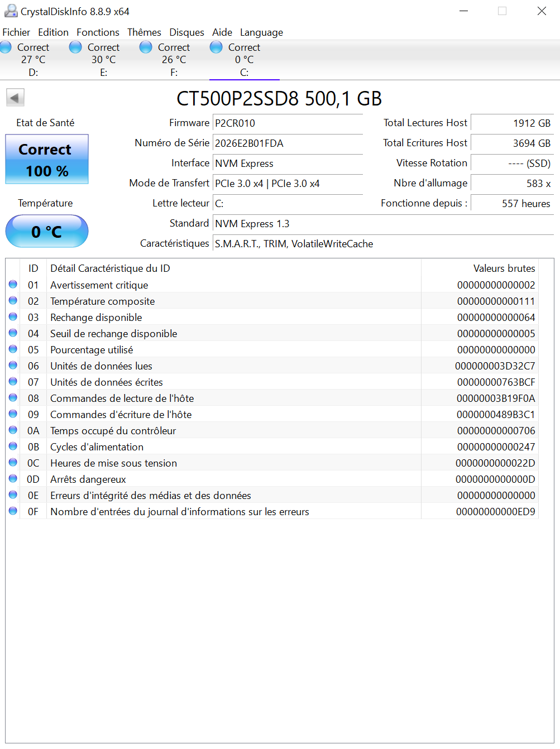
Task: Click status dot of Heures de mise sous tension
Action: click(x=13, y=462)
